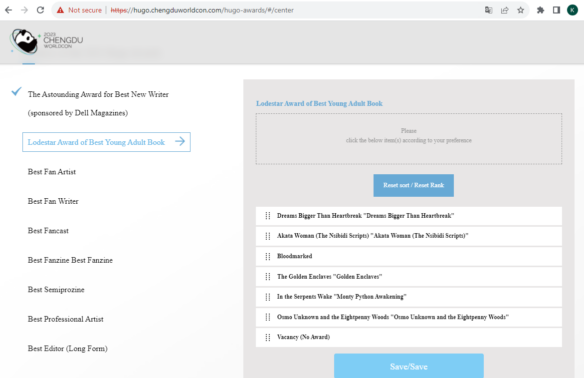Open the profile avatar K
The width and height of the screenshot is (584, 378).
(x=572, y=10)
